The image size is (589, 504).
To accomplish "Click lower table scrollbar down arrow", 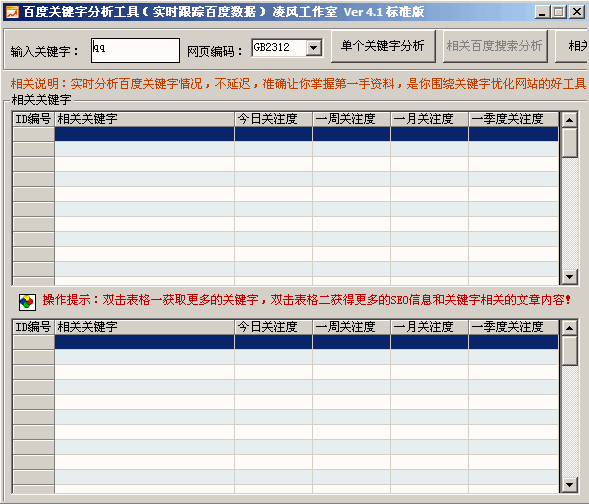I will pyautogui.click(x=569, y=485).
